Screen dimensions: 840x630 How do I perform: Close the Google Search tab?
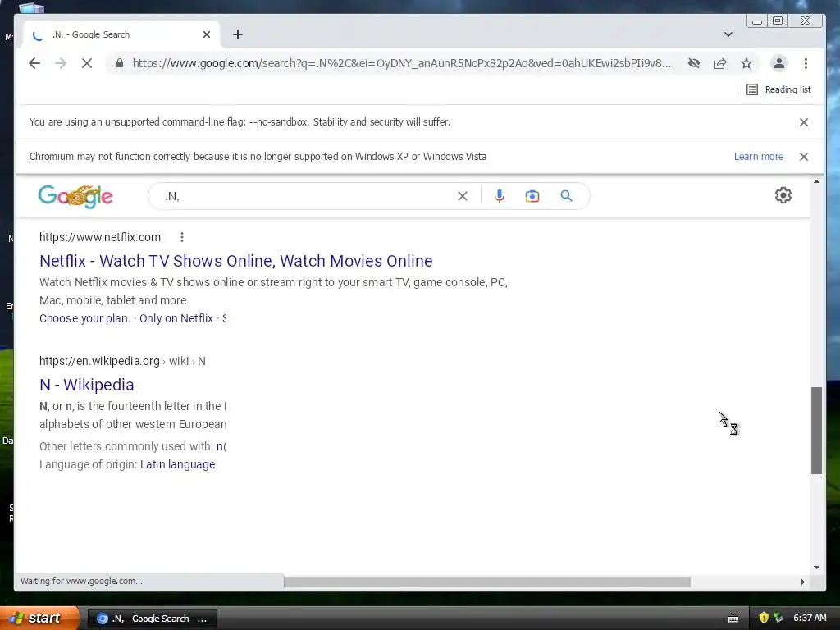[x=207, y=34]
